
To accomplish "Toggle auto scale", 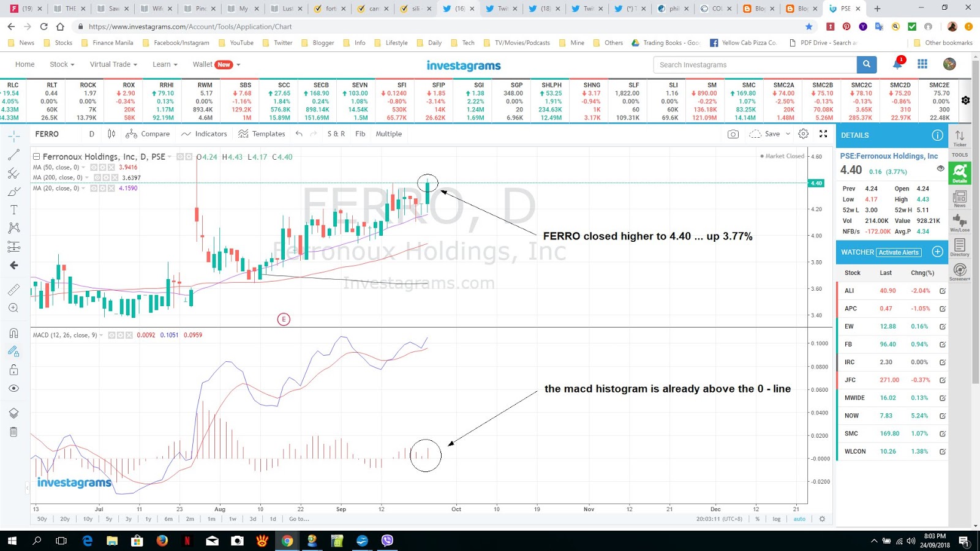I will [x=799, y=519].
